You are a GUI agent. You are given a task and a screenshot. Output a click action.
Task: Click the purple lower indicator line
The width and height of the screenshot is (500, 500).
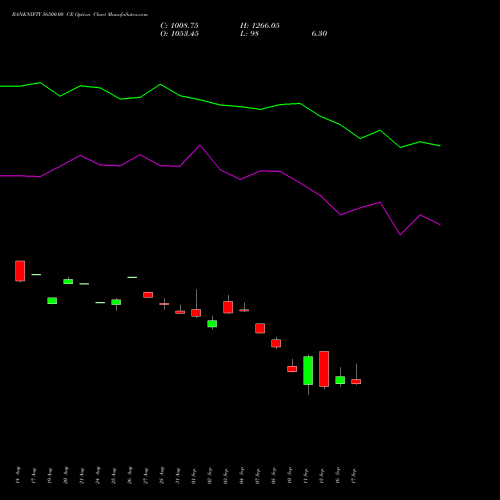[x=220, y=170]
